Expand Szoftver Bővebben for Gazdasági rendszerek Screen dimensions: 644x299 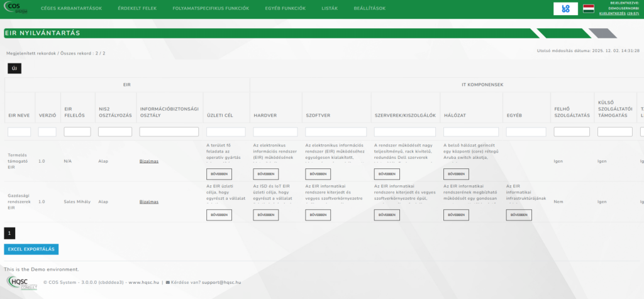tap(318, 215)
